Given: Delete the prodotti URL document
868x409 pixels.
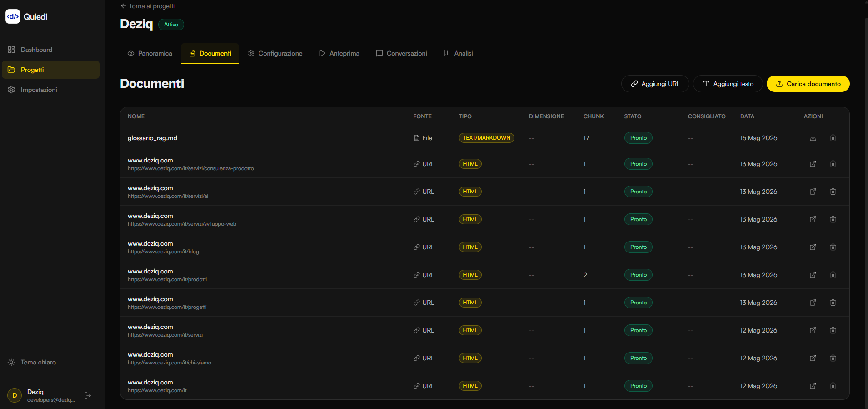Looking at the screenshot, I should 833,275.
